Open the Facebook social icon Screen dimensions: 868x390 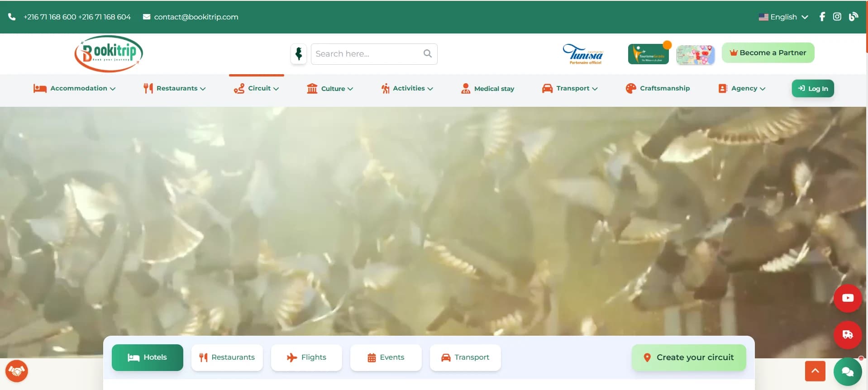click(822, 17)
